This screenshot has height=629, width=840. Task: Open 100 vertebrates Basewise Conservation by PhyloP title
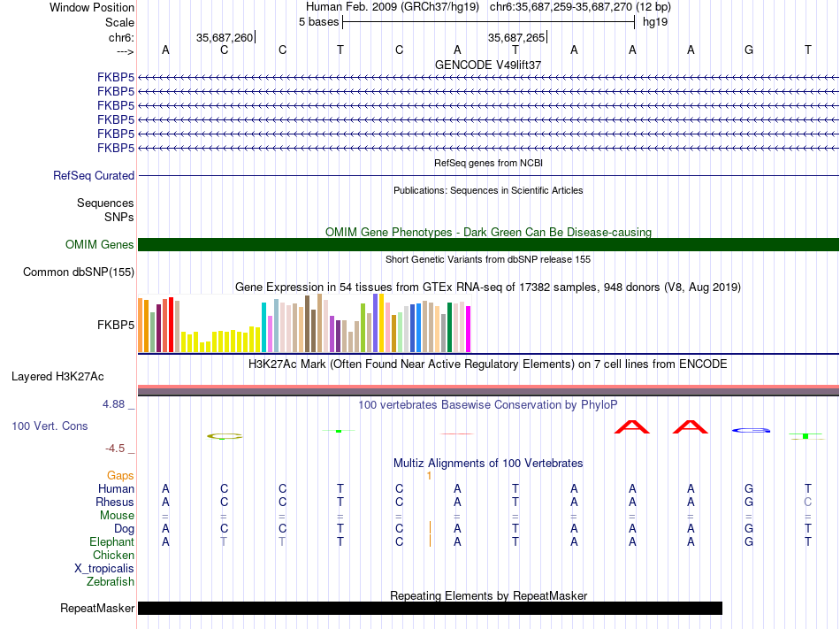488,404
